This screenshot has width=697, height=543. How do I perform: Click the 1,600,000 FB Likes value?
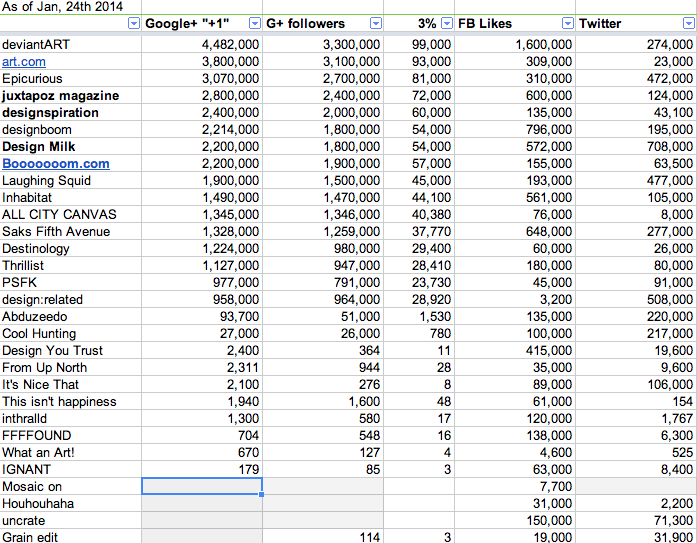[544, 44]
